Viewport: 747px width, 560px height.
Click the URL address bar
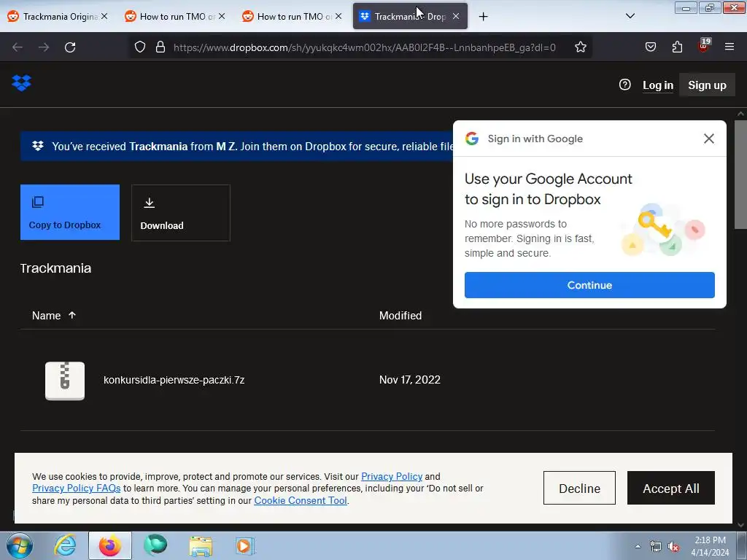[x=365, y=47]
